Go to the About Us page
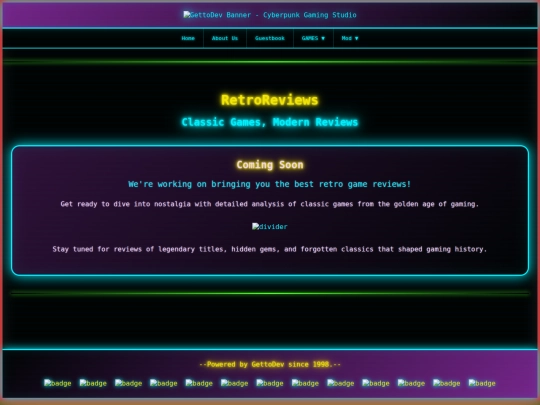Image resolution: width=540 pixels, height=405 pixels. (225, 38)
